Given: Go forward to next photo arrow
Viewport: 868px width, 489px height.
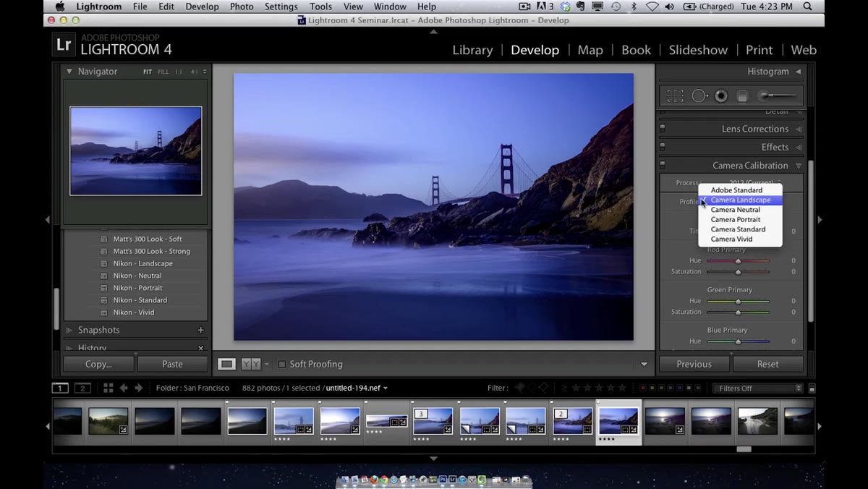Looking at the screenshot, I should point(139,388).
